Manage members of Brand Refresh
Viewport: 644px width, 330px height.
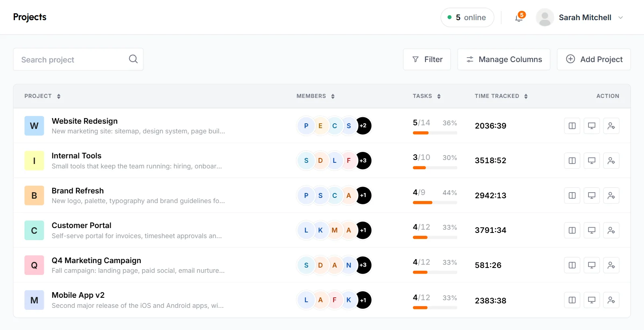tap(611, 195)
